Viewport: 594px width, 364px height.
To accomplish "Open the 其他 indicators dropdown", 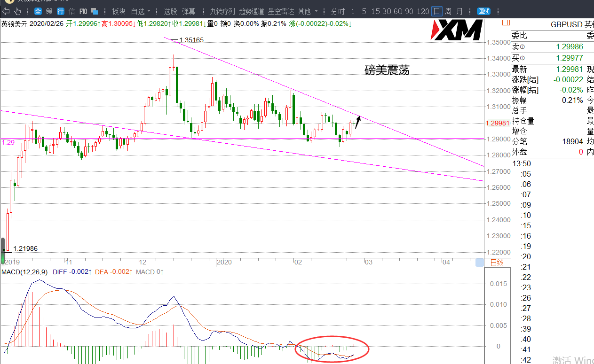I will (x=308, y=11).
